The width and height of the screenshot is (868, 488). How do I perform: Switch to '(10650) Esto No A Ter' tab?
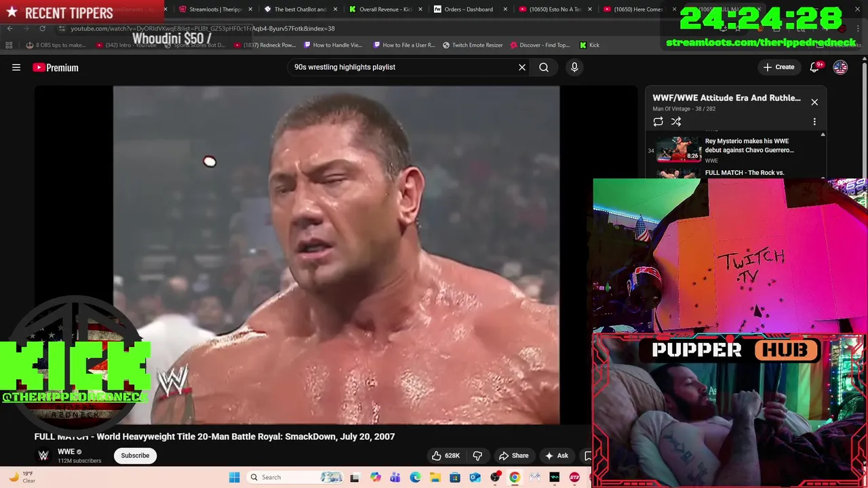point(554,9)
